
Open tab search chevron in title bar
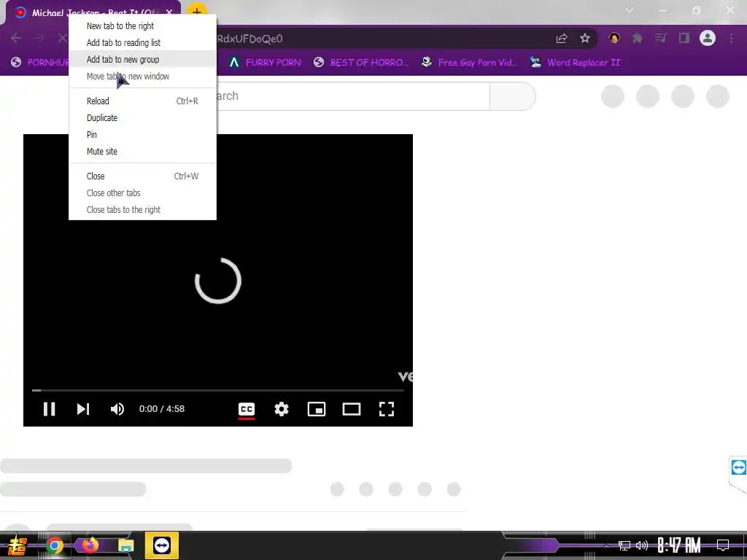(630, 10)
